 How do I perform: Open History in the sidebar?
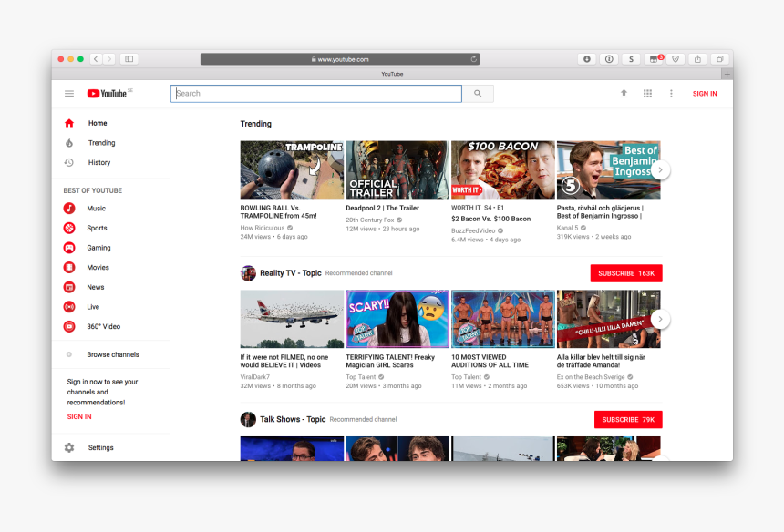coord(98,163)
